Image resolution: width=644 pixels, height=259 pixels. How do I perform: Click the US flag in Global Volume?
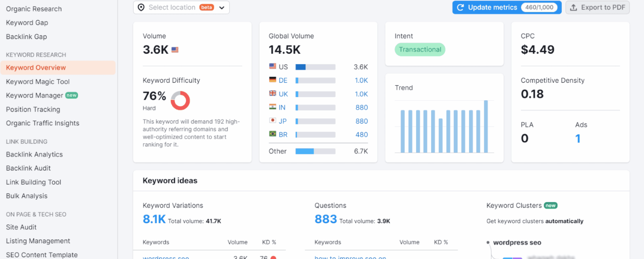coord(273,66)
